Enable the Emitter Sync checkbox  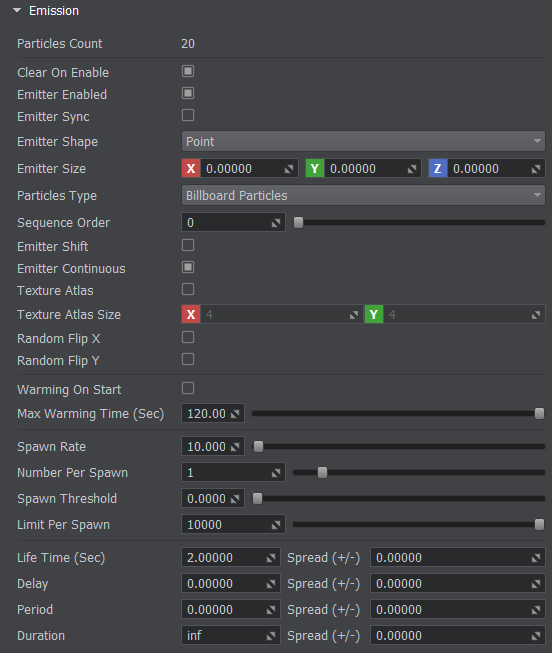[188, 115]
